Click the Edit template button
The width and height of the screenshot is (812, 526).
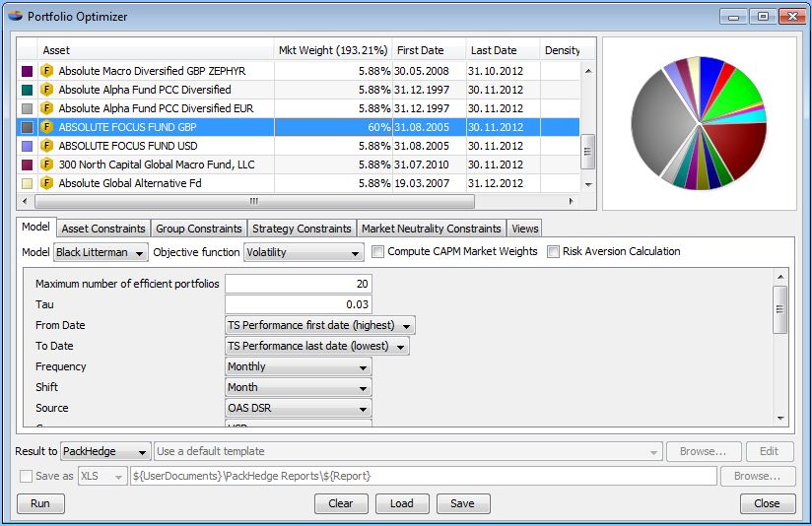pos(769,451)
